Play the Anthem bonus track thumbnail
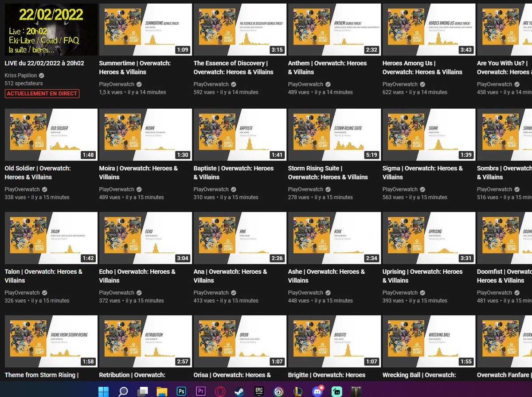Screen dimensions: 532x397 [x=334, y=30]
